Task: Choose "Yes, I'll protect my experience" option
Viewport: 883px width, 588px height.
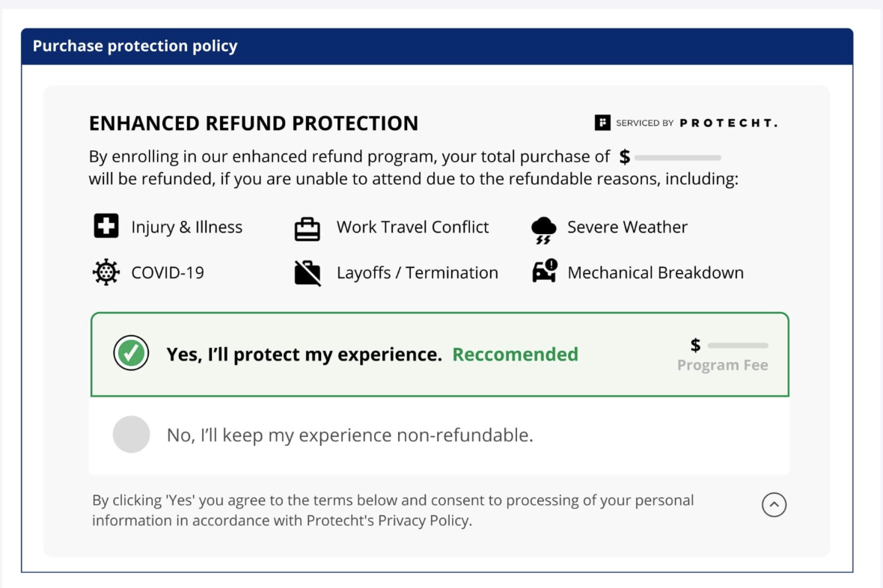Action: coord(304,354)
